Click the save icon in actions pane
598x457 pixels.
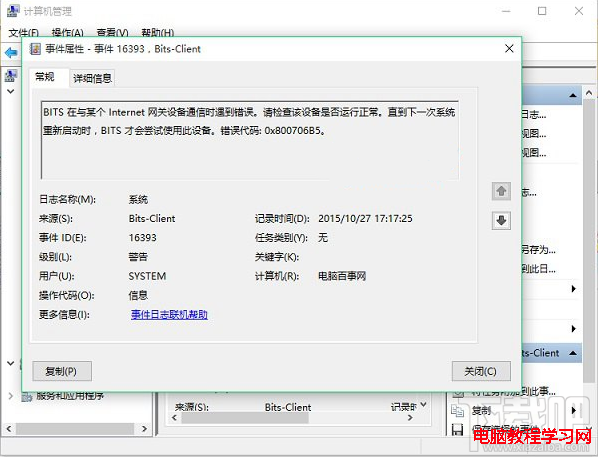(457, 430)
